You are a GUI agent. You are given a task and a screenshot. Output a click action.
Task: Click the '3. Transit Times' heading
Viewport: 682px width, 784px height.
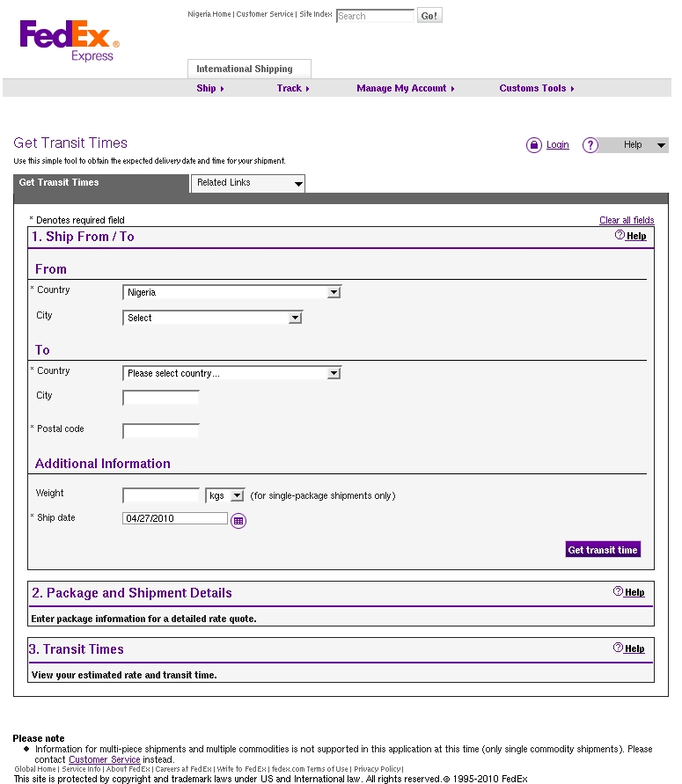point(77,649)
